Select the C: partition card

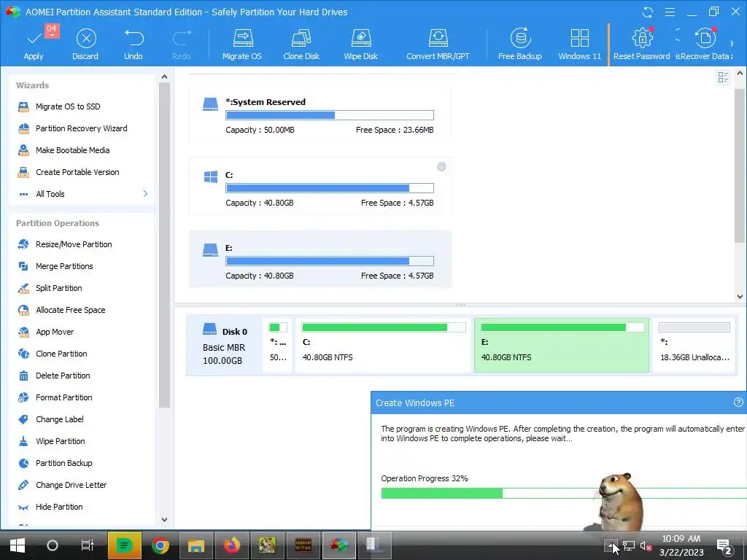pyautogui.click(x=320, y=187)
